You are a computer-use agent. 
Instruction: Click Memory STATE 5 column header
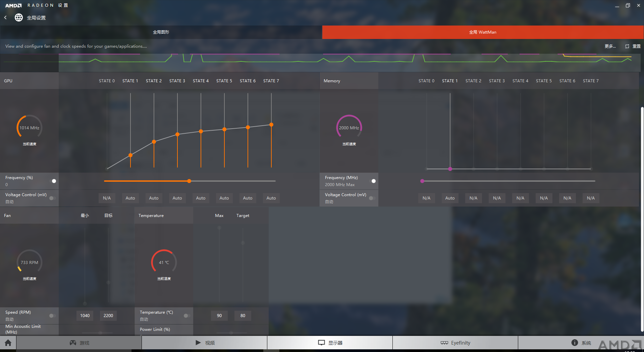(x=544, y=81)
